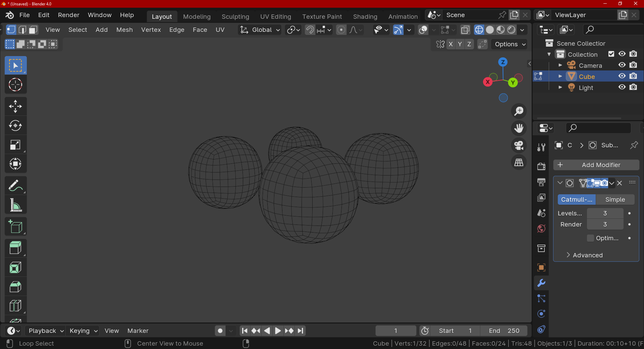644x349 pixels.
Task: Select the Simple subdivision type button
Action: 615,199
